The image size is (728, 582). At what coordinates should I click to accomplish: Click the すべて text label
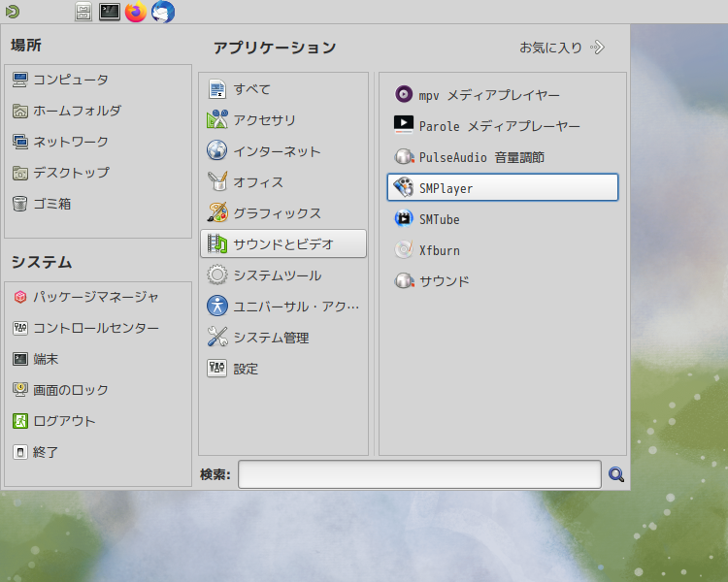[251, 89]
